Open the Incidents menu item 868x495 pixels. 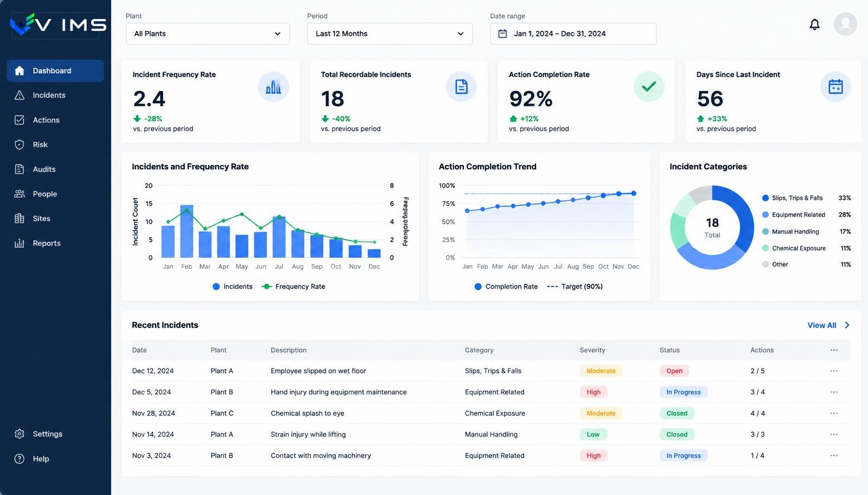pyautogui.click(x=55, y=95)
